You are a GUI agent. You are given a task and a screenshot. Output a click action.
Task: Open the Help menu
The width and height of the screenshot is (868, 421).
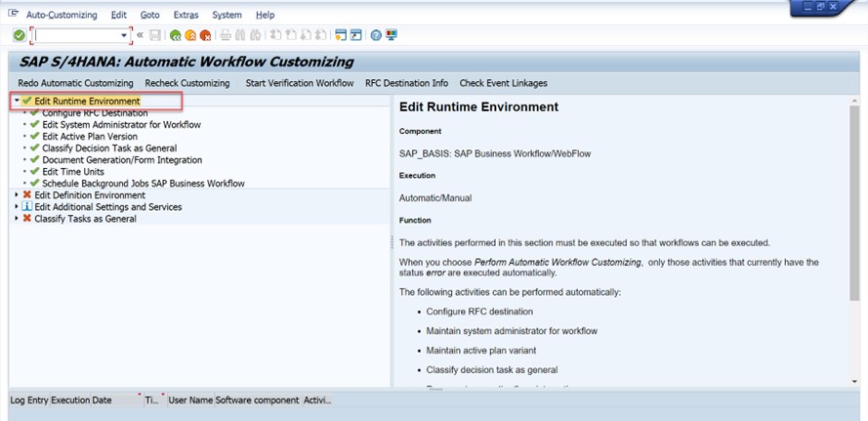tap(266, 15)
